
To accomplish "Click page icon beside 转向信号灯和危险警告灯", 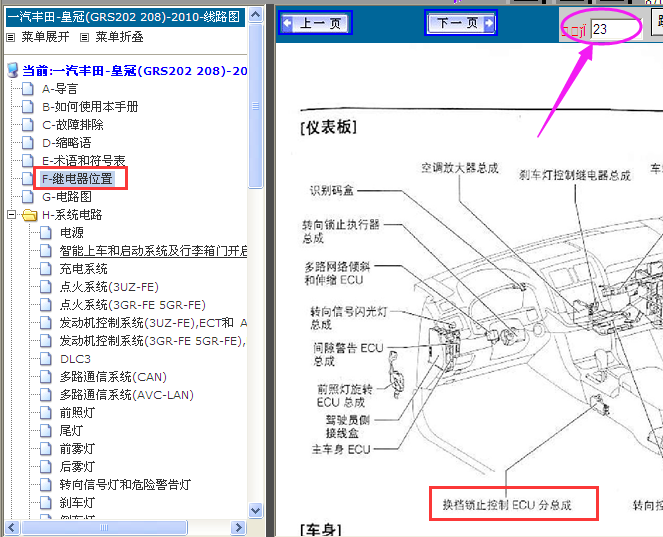I will coord(46,485).
